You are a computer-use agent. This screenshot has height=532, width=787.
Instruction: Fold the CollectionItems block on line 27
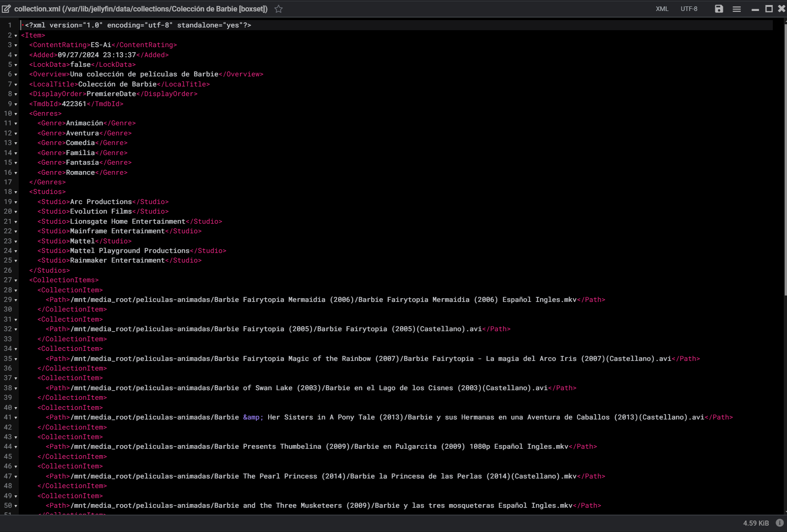[16, 280]
